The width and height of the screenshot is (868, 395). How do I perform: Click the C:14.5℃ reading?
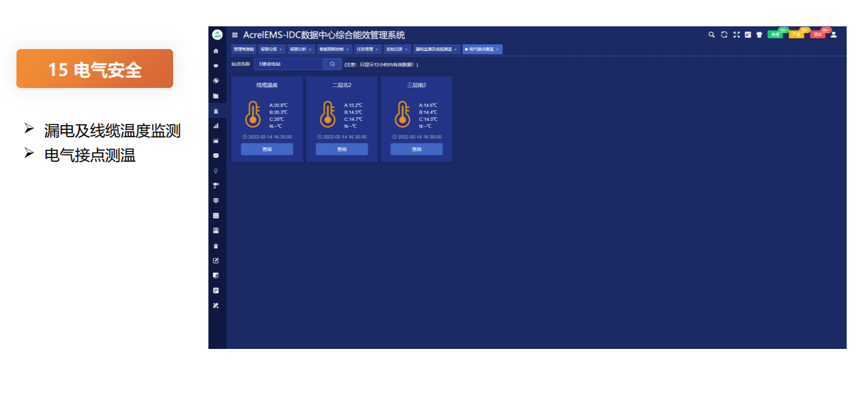click(428, 119)
